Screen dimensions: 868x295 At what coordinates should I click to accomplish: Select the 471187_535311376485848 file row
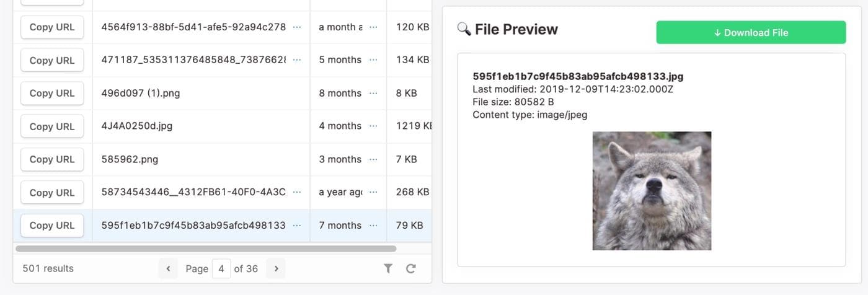point(193,60)
